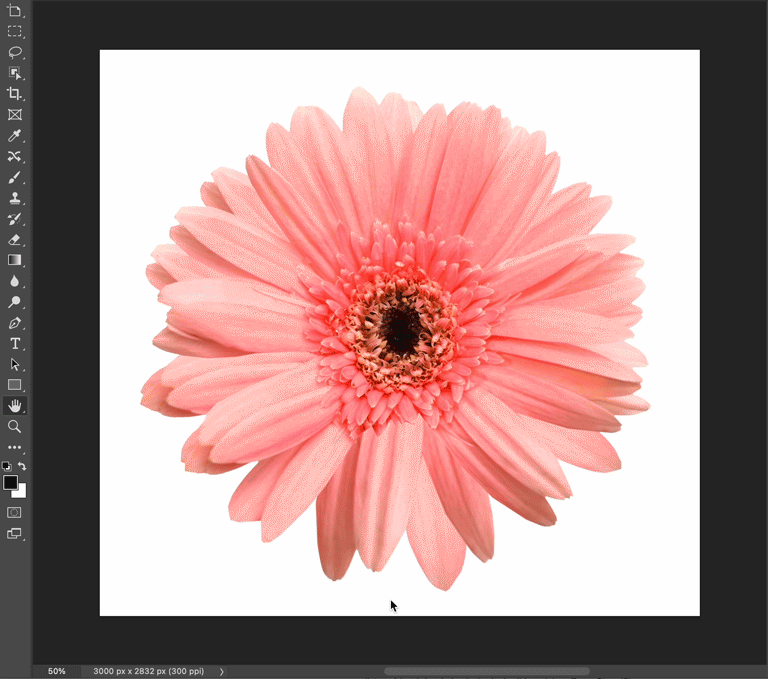Viewport: 768px width, 679px height.
Task: Reset default foreground and background colors
Action: coord(6,466)
